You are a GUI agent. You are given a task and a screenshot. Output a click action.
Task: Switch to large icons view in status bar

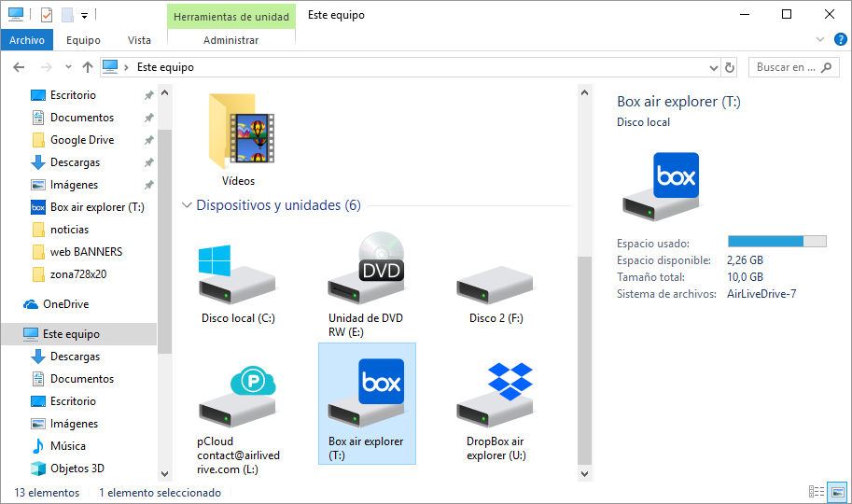[838, 492]
